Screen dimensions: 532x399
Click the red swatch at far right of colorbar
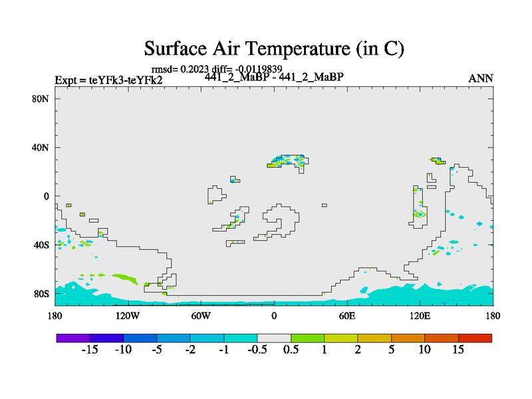475,338
